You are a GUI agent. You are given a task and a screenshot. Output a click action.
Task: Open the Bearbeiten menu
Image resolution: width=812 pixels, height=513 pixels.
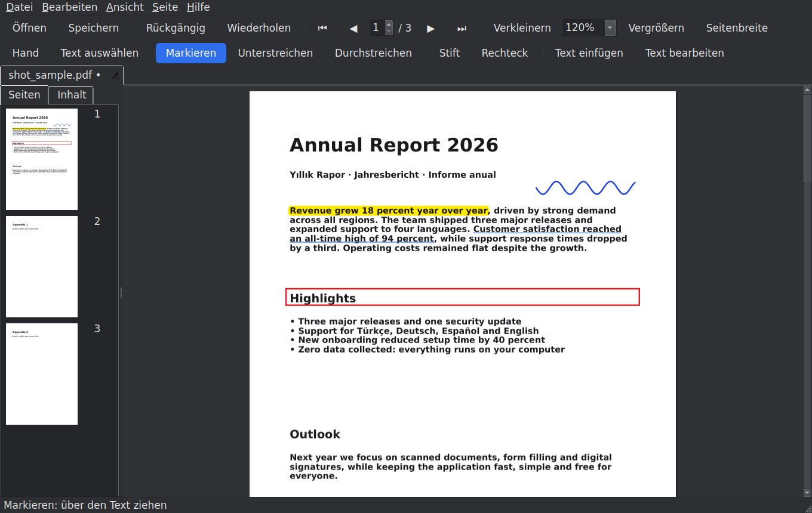[69, 7]
